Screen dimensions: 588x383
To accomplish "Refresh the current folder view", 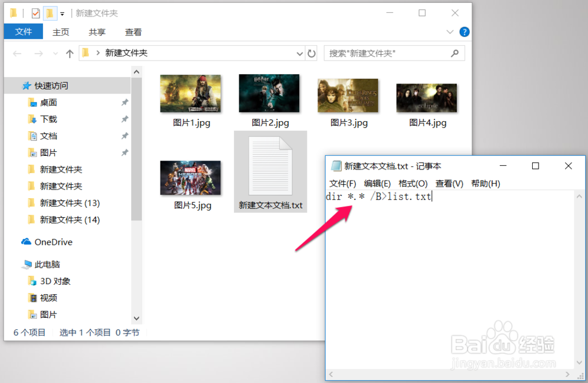I will [312, 54].
